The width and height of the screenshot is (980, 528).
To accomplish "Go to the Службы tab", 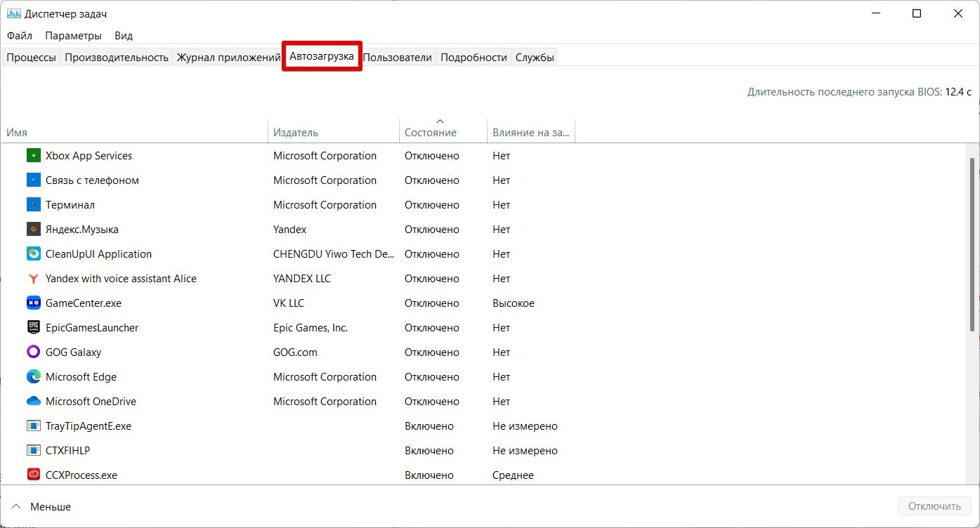I will pyautogui.click(x=535, y=58).
